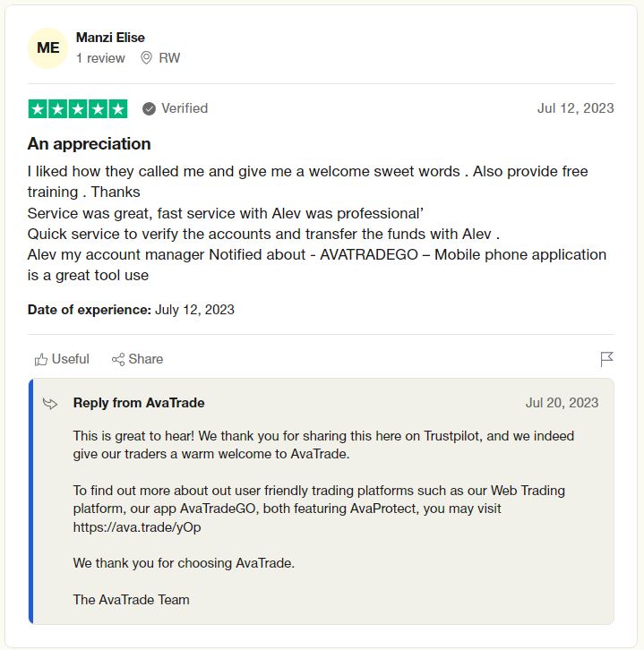
Task: Click the reply arrow icon
Action: 50,404
